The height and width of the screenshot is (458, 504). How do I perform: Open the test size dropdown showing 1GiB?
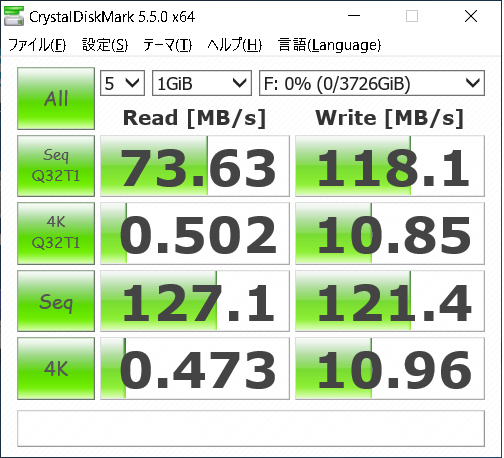202,83
